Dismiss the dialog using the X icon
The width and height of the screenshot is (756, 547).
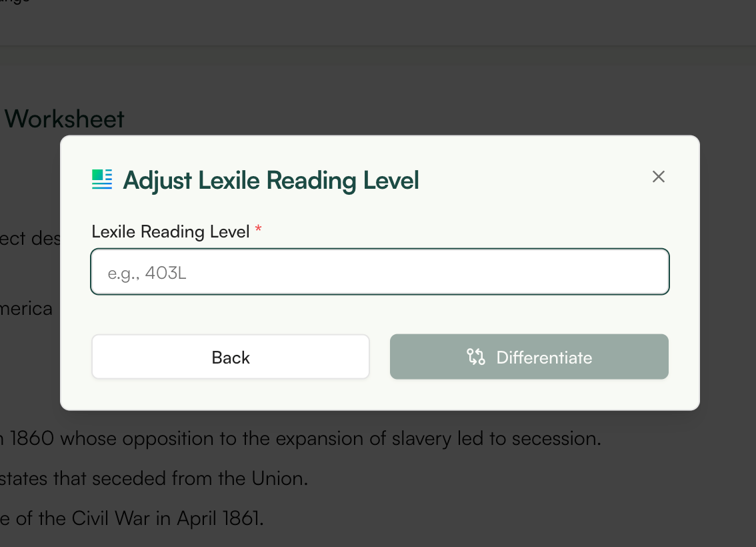coord(659,177)
